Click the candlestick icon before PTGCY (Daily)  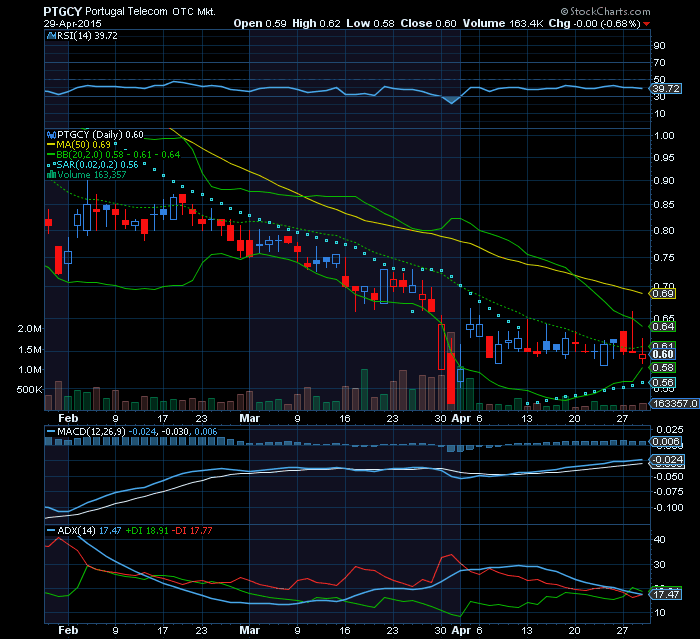pos(51,134)
